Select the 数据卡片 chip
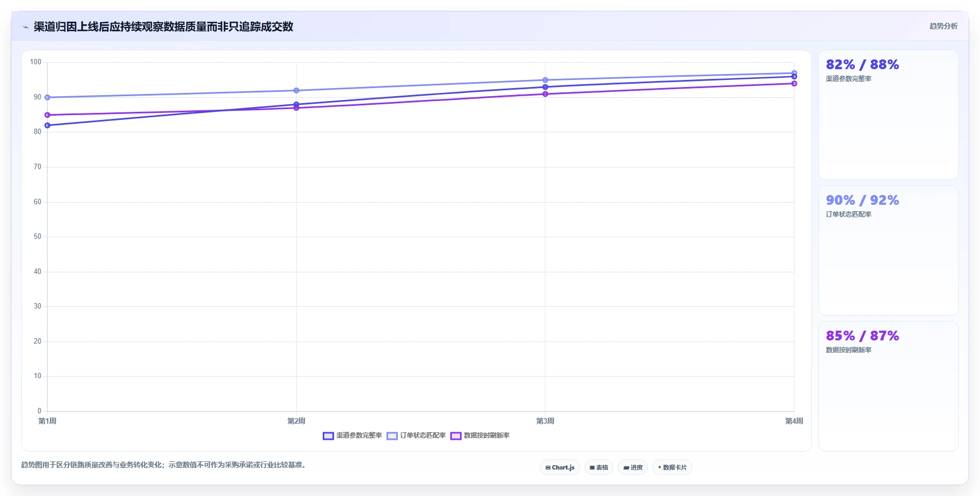Image resolution: width=980 pixels, height=496 pixels. tap(672, 467)
